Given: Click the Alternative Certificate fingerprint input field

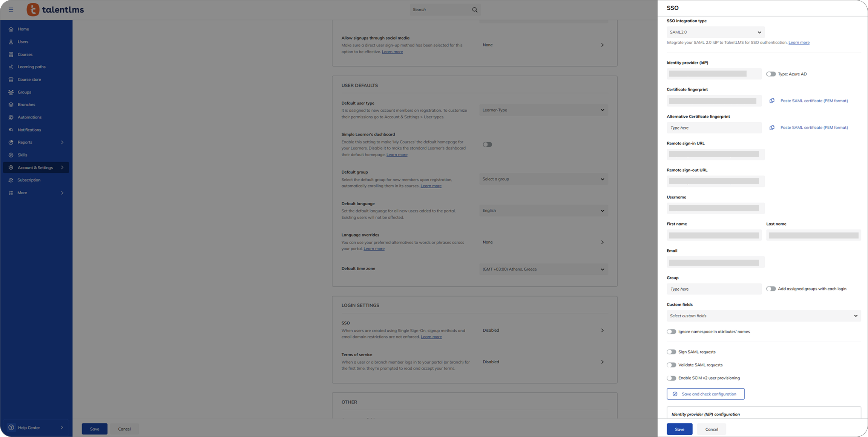Looking at the screenshot, I should click(x=714, y=128).
